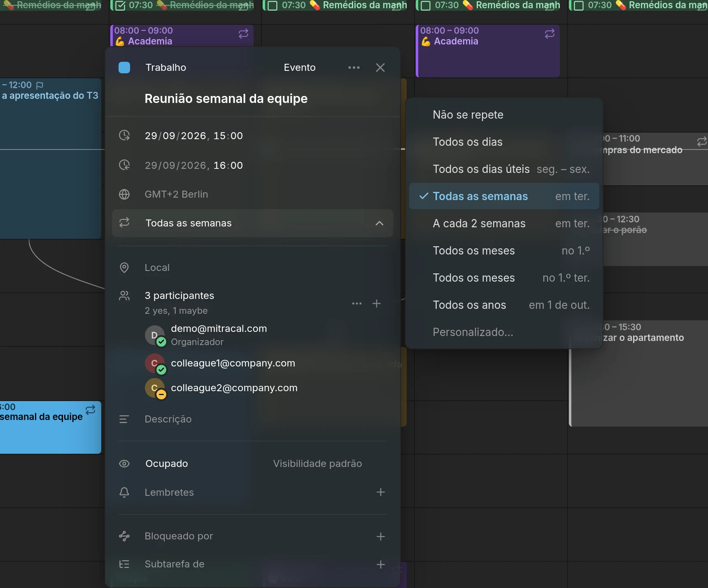
Task: Click the end time clock icon
Action: click(124, 165)
